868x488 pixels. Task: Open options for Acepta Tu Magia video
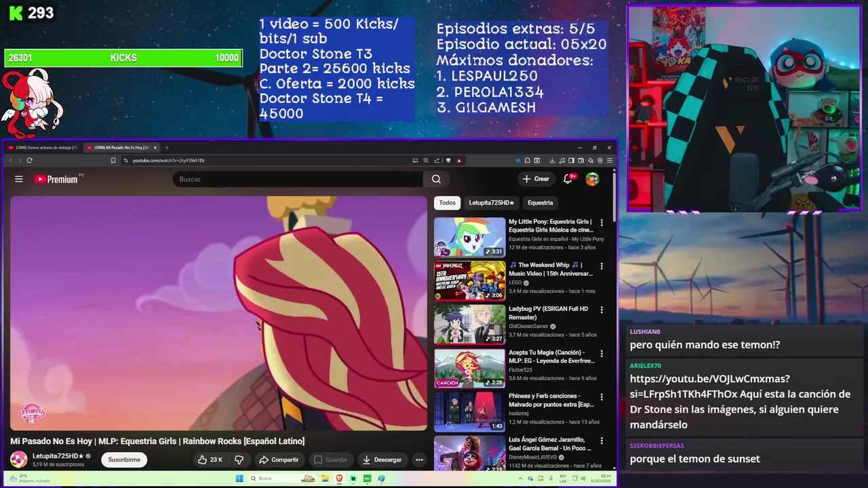[601, 353]
